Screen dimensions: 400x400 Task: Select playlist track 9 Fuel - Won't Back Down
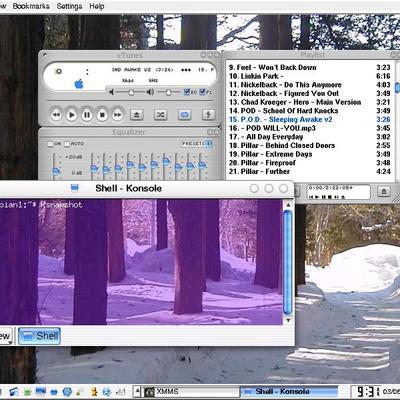[309, 68]
